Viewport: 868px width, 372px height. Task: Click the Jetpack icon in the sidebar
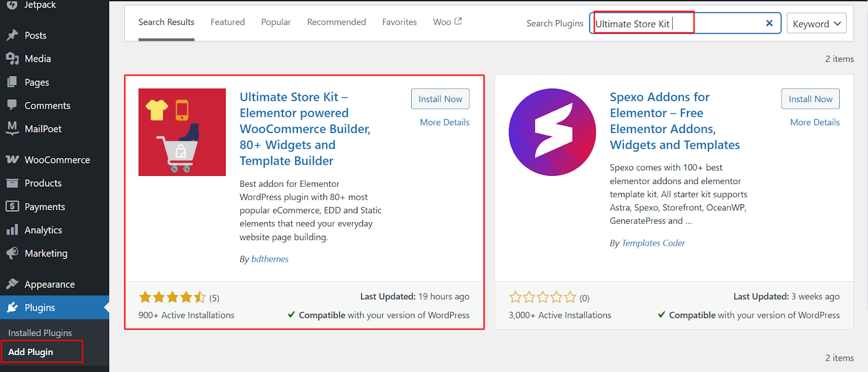[x=12, y=4]
